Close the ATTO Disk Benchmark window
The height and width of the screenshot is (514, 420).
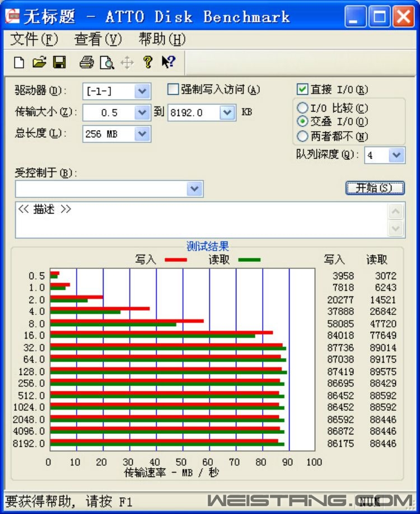(x=404, y=16)
